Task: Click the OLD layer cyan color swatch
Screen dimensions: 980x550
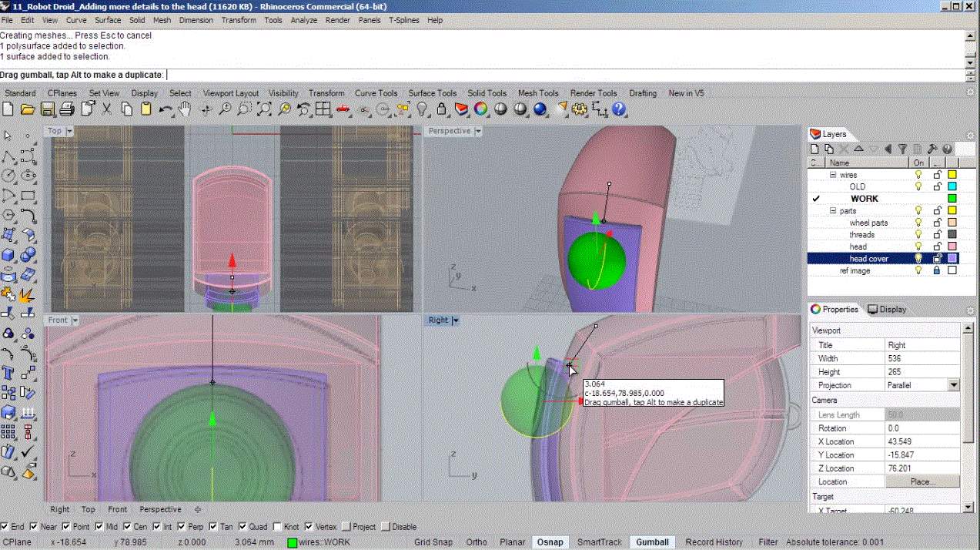Action: 952,186
